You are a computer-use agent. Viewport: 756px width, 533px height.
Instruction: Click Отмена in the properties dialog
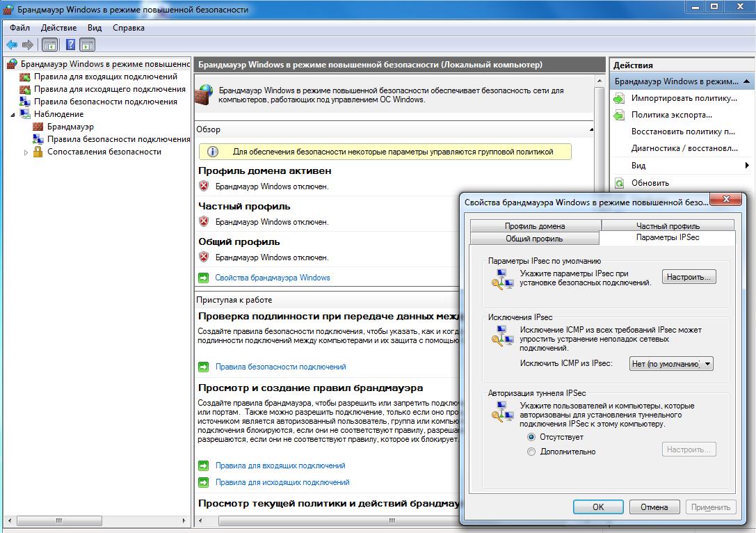[654, 507]
